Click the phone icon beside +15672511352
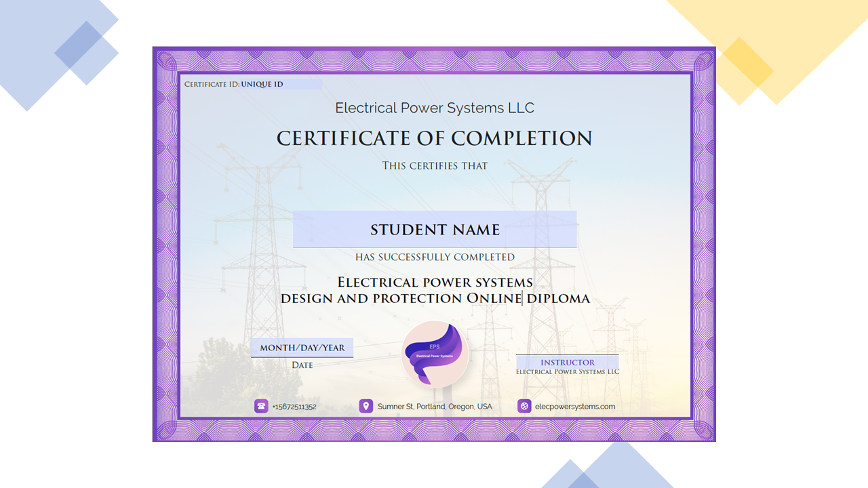 click(261, 406)
